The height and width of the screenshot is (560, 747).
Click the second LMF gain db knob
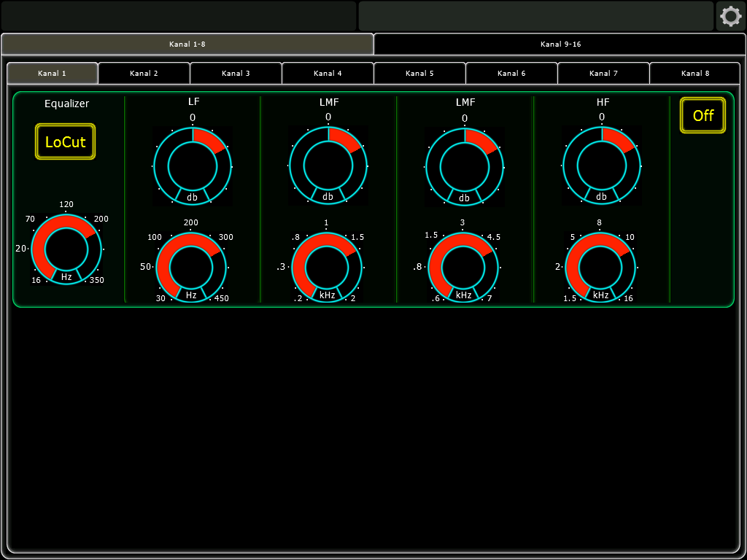pyautogui.click(x=465, y=166)
